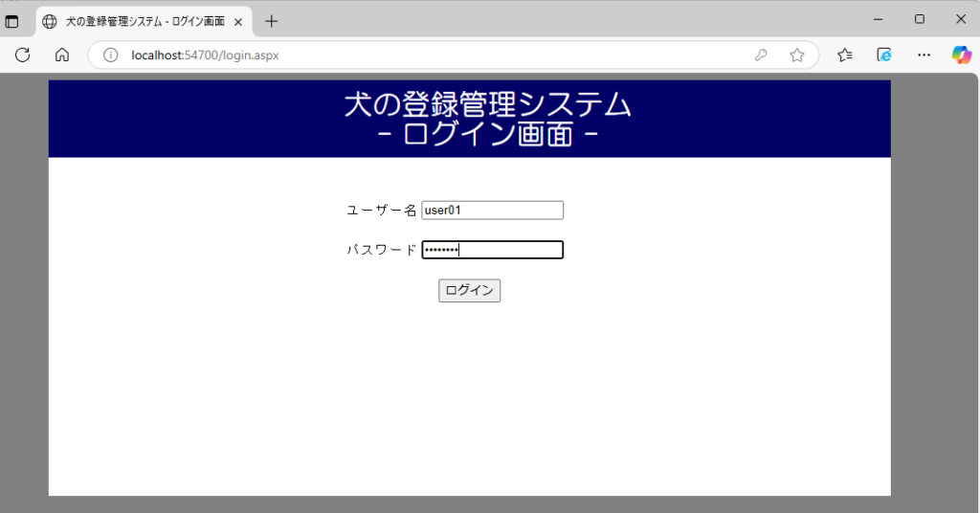View site information icon in address bar
The width and height of the screenshot is (980, 513).
coord(110,56)
